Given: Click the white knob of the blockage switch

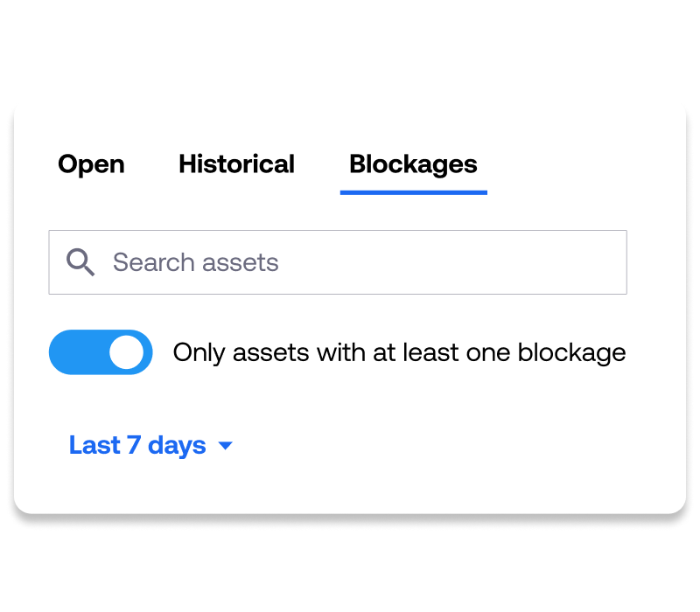Looking at the screenshot, I should (x=126, y=352).
